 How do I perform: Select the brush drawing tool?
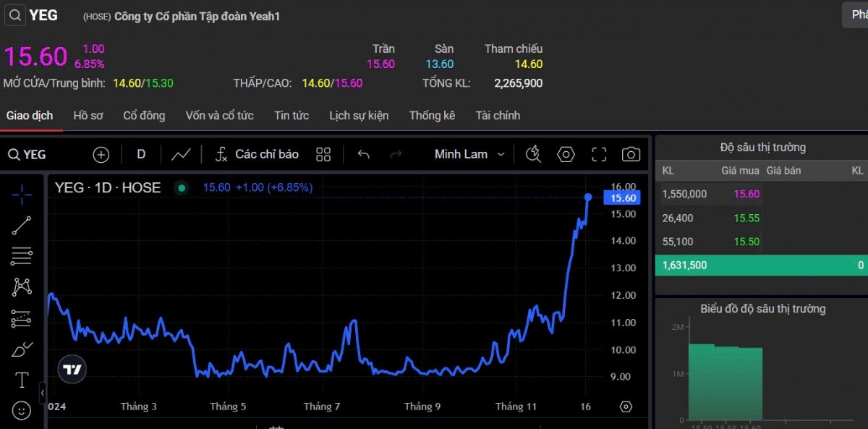pyautogui.click(x=22, y=349)
